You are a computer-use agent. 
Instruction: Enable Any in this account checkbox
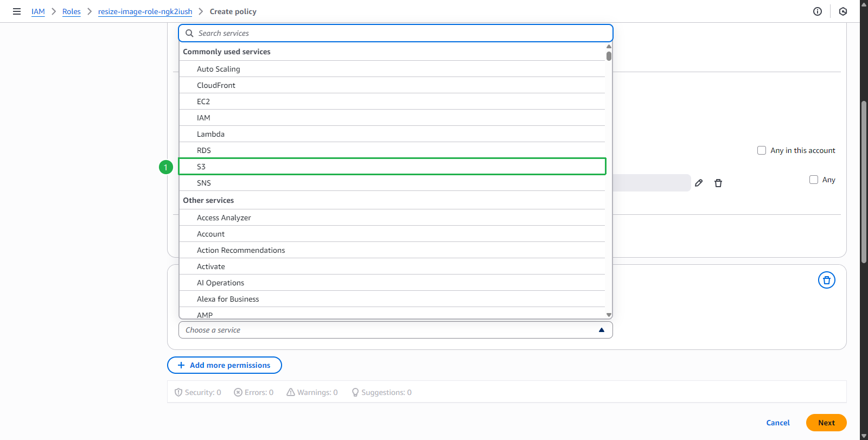click(x=762, y=150)
